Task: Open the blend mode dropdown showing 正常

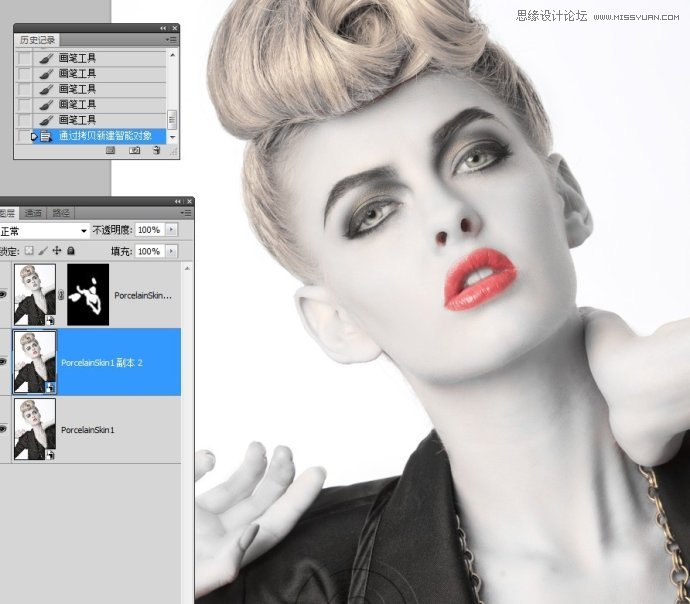Action: click(45, 230)
